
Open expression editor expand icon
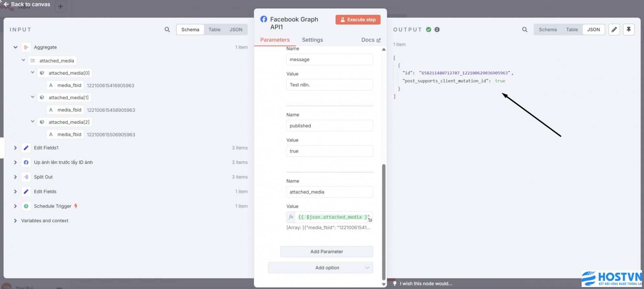pyautogui.click(x=370, y=220)
